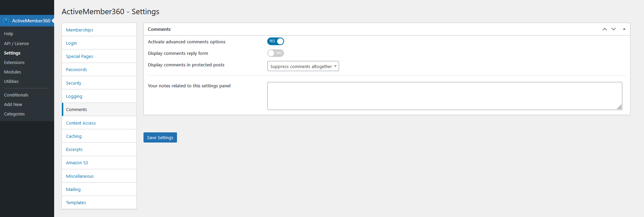Open the Security settings tab
The width and height of the screenshot is (644, 217).
point(99,83)
